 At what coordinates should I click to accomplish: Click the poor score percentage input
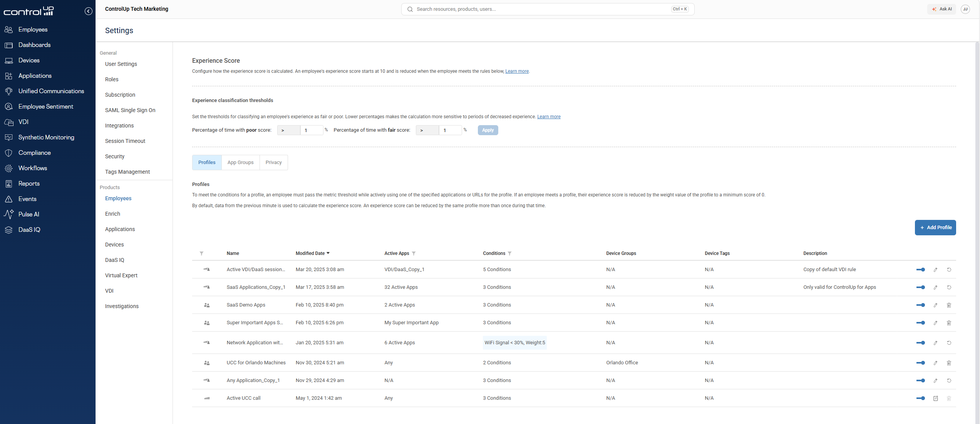tap(312, 130)
